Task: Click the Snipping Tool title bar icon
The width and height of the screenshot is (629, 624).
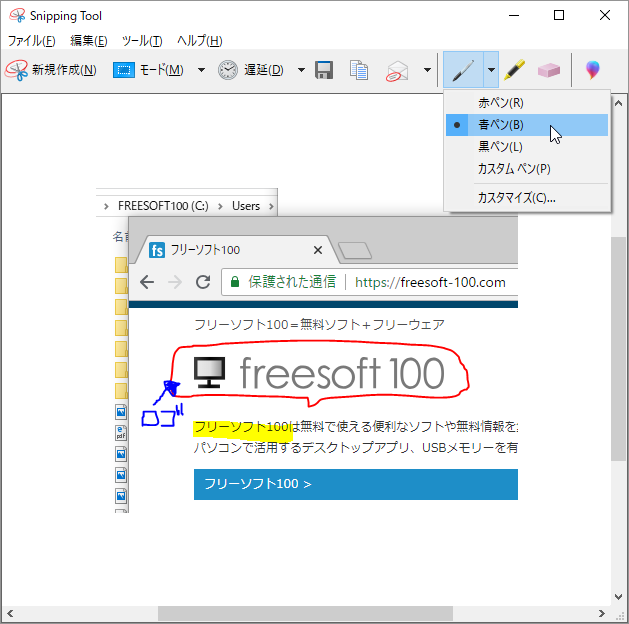Action: (17, 16)
